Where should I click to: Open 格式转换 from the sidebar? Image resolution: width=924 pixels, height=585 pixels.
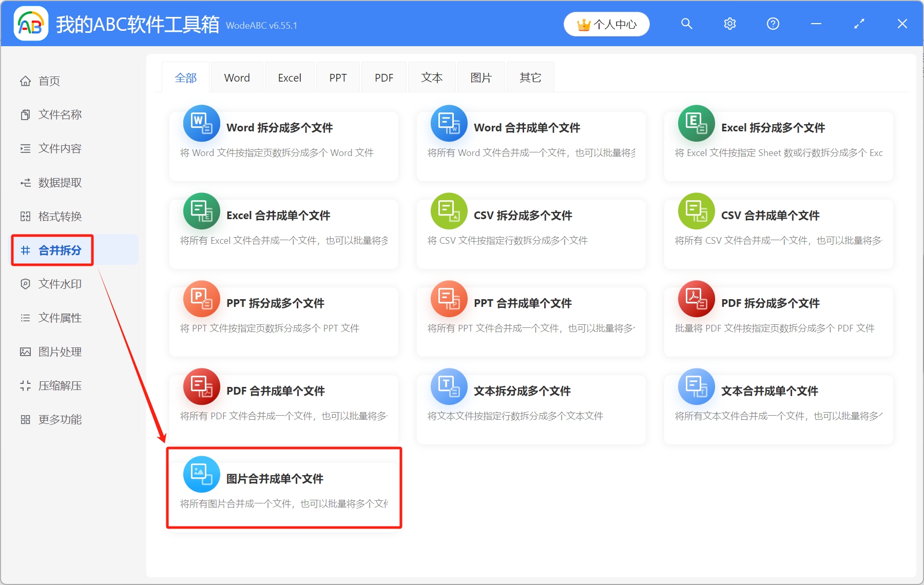(x=59, y=216)
